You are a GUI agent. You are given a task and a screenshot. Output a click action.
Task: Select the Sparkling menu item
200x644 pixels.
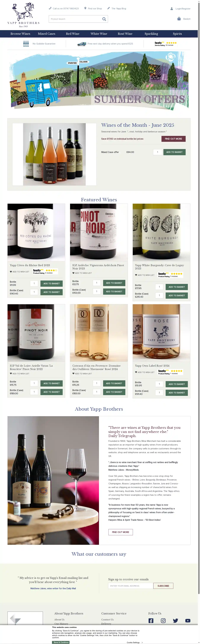pos(151,34)
